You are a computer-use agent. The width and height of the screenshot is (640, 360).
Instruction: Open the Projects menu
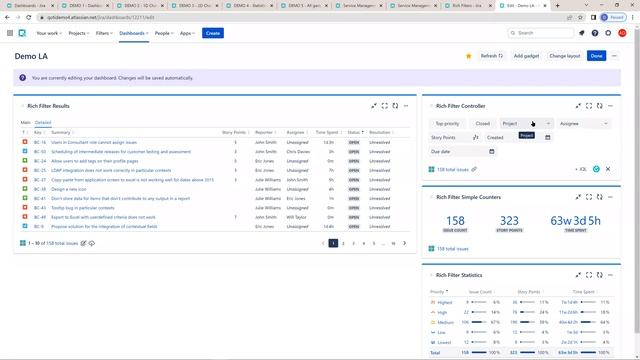pyautogui.click(x=79, y=33)
